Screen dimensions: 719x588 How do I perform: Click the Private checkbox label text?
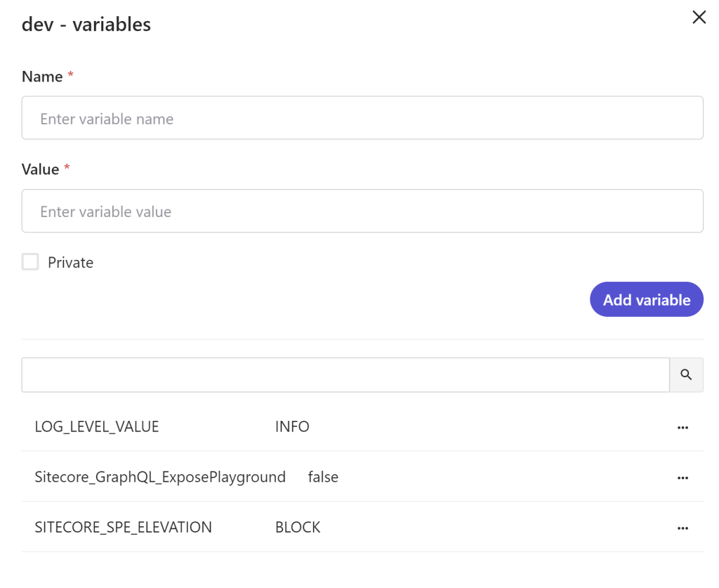pos(70,263)
